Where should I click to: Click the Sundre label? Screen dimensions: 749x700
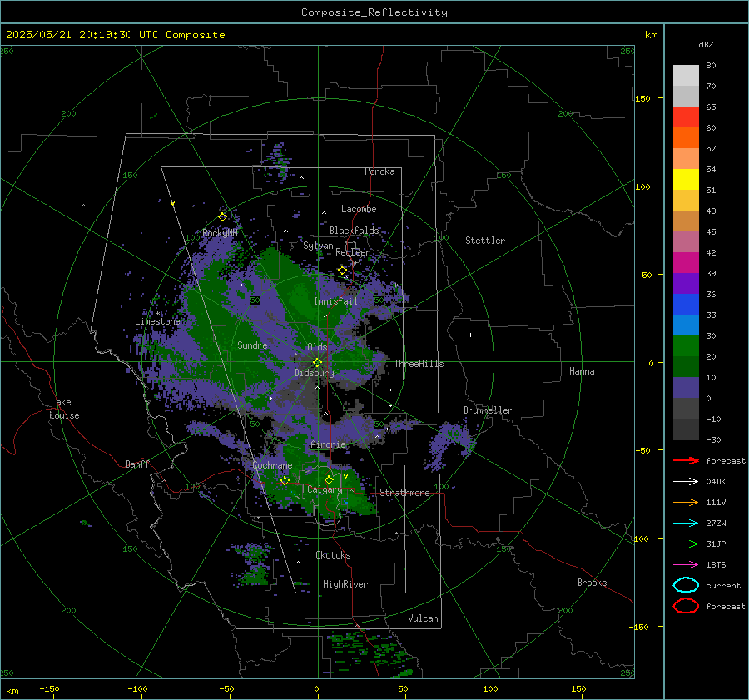click(252, 345)
